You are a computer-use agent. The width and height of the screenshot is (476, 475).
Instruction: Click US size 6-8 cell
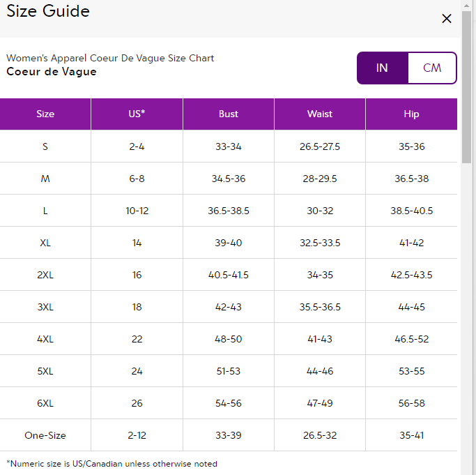coord(137,179)
